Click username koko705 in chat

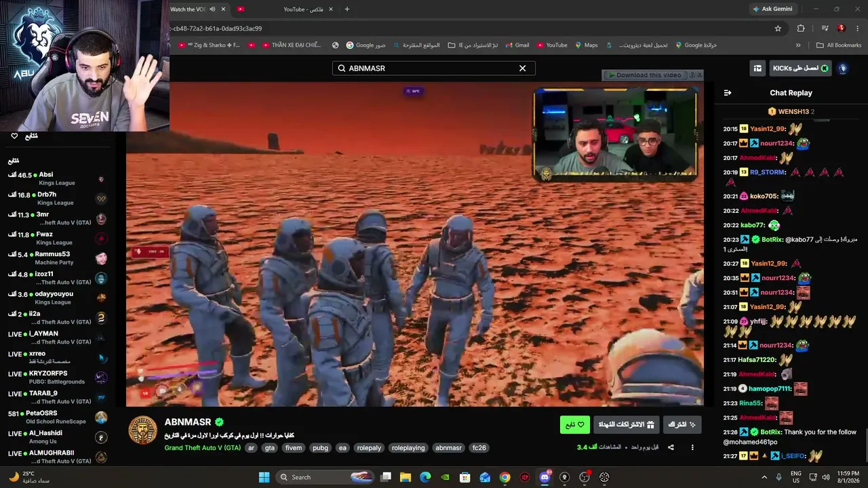[x=764, y=197]
